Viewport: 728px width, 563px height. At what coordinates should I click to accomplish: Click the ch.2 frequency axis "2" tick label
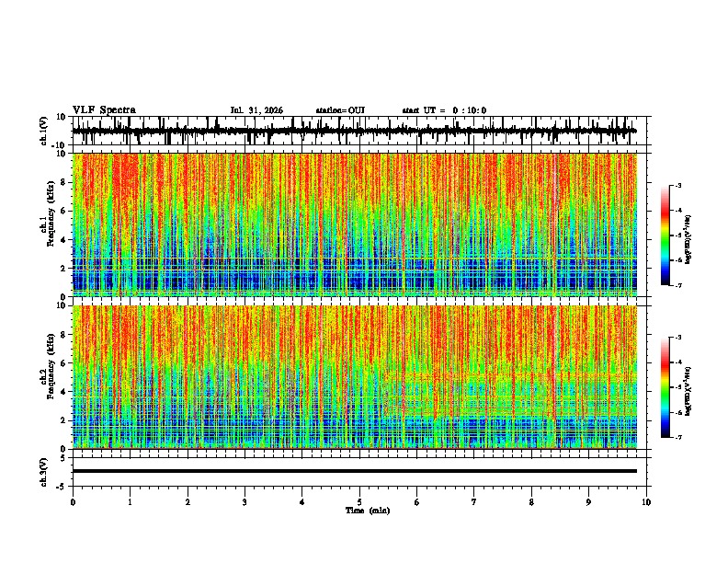[x=63, y=420]
